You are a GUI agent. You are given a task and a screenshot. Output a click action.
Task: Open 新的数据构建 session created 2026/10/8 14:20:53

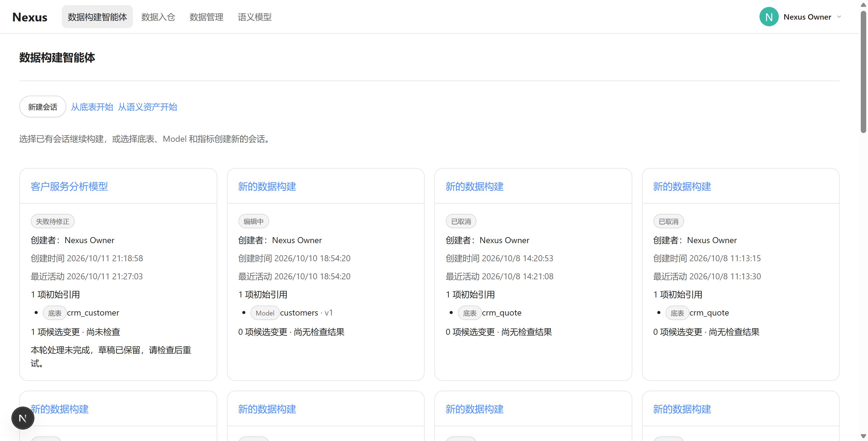(x=474, y=186)
